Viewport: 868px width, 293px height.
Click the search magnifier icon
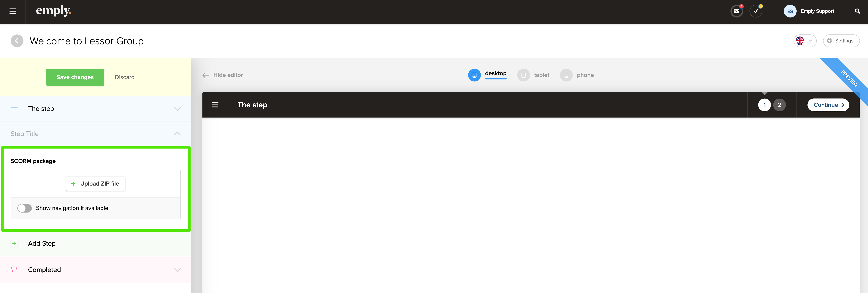[x=857, y=11]
